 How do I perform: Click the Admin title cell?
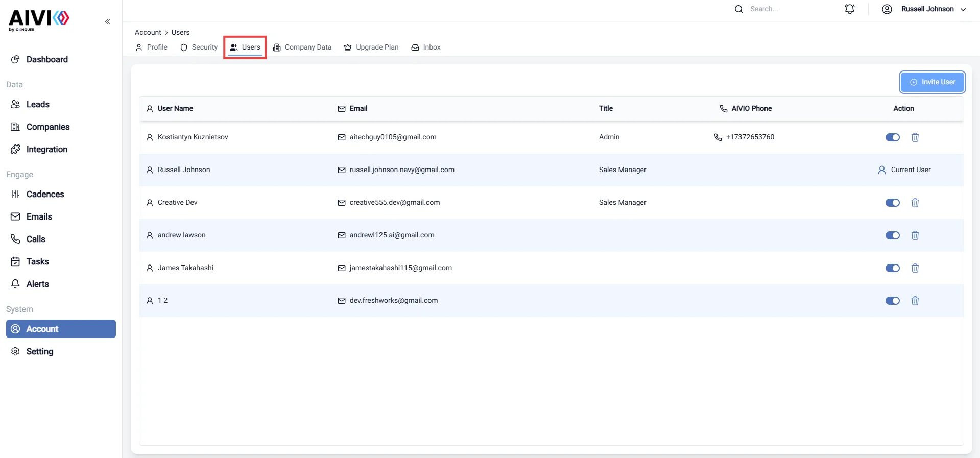pos(609,137)
